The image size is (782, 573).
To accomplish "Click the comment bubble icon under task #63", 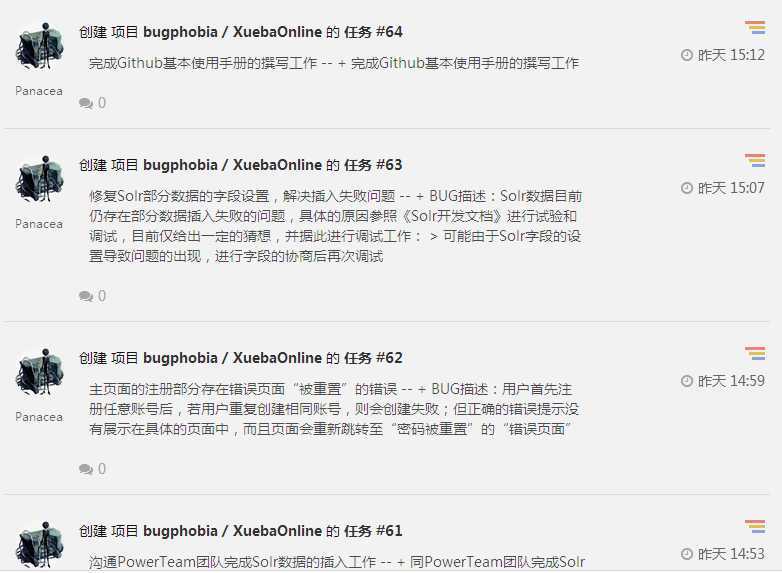I will coord(86,296).
